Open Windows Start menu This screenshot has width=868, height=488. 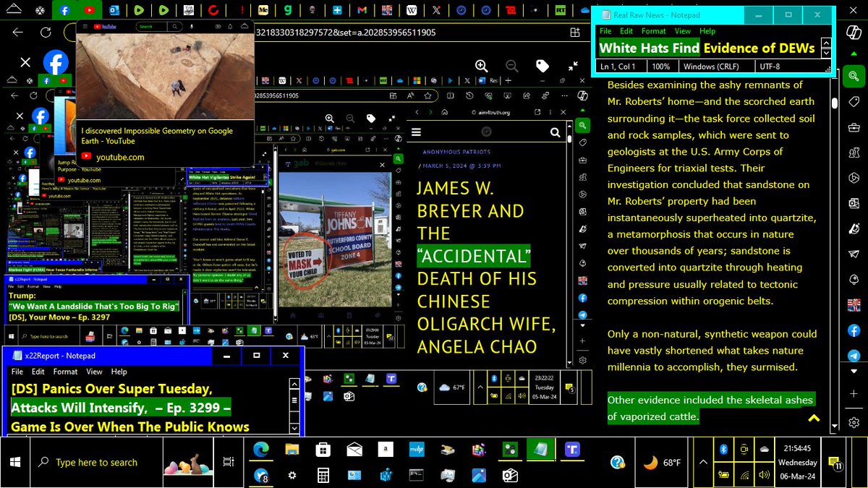coord(16,461)
